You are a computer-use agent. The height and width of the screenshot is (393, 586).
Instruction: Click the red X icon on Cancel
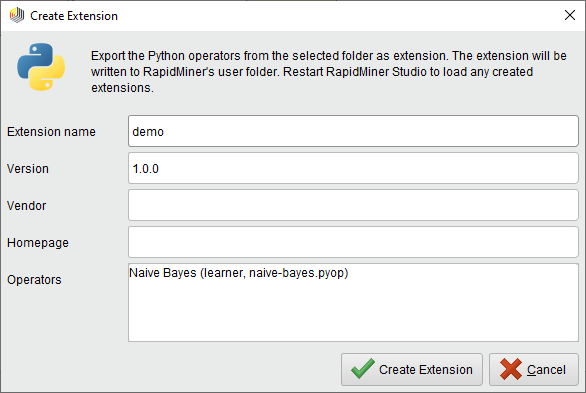click(511, 369)
